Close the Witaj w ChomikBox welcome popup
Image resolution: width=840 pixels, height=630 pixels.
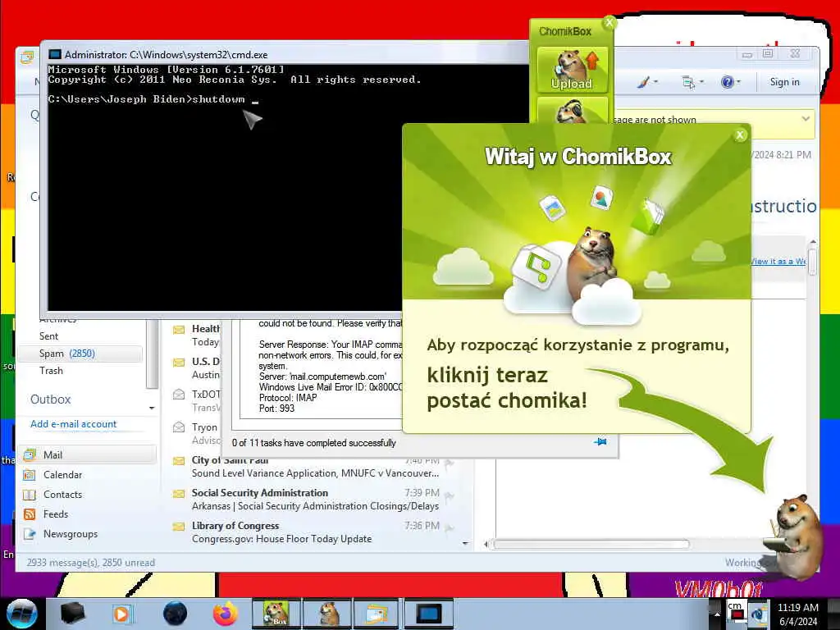point(740,135)
